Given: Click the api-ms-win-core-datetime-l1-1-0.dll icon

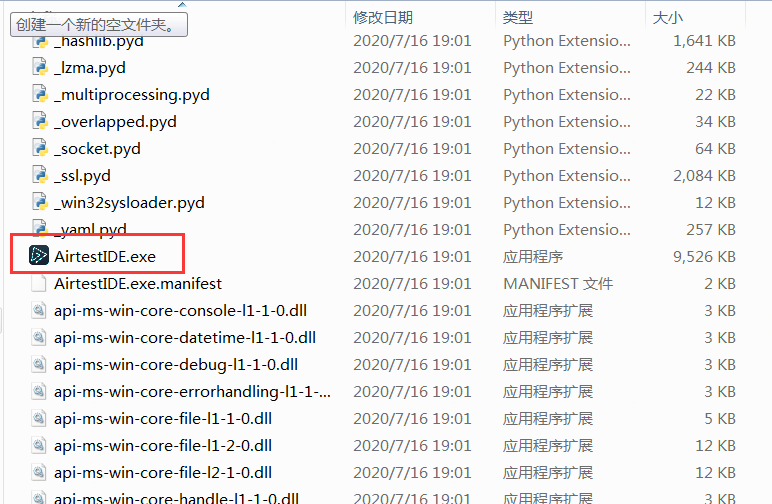Looking at the screenshot, I should (39, 338).
